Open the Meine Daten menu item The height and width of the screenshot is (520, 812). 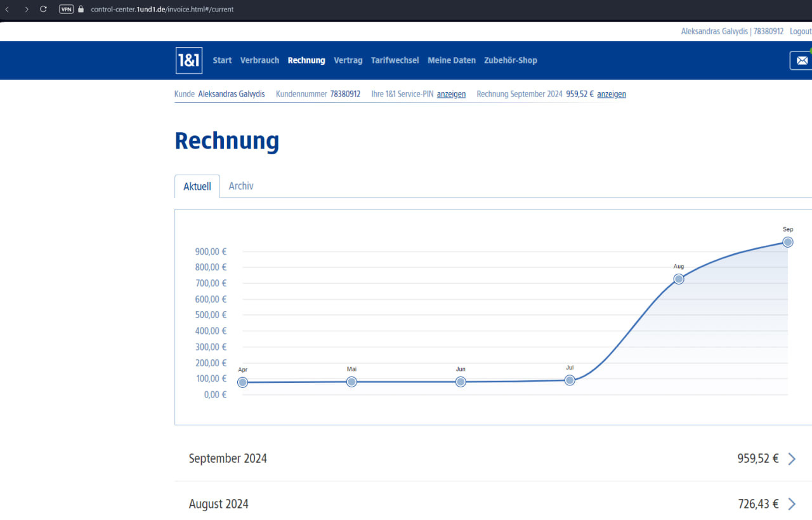pyautogui.click(x=452, y=60)
